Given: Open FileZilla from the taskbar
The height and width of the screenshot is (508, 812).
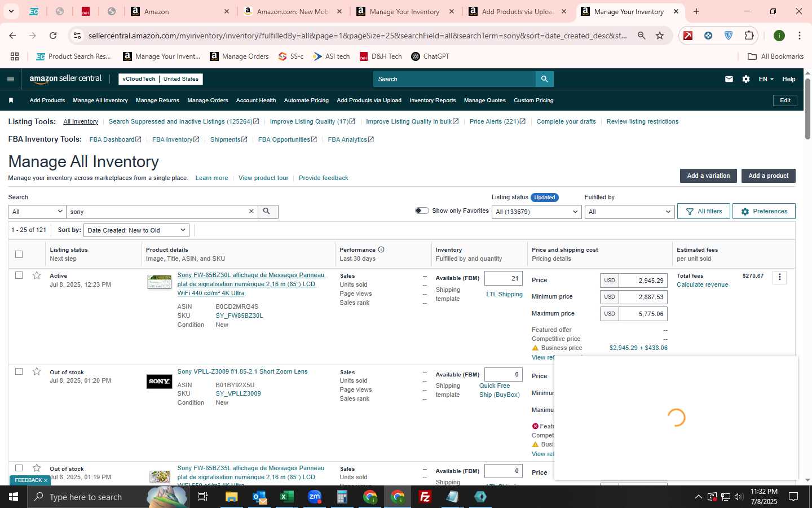Looking at the screenshot, I should pyautogui.click(x=425, y=497).
